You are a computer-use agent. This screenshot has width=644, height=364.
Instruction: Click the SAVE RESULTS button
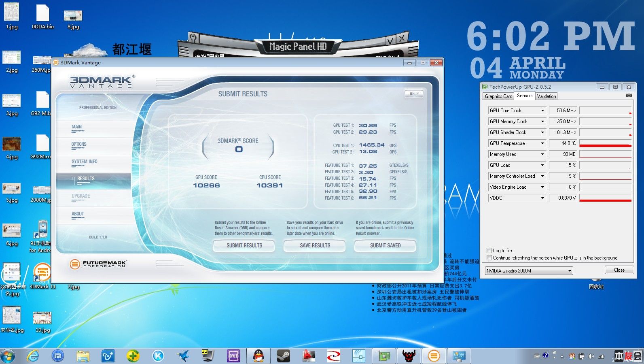click(315, 246)
